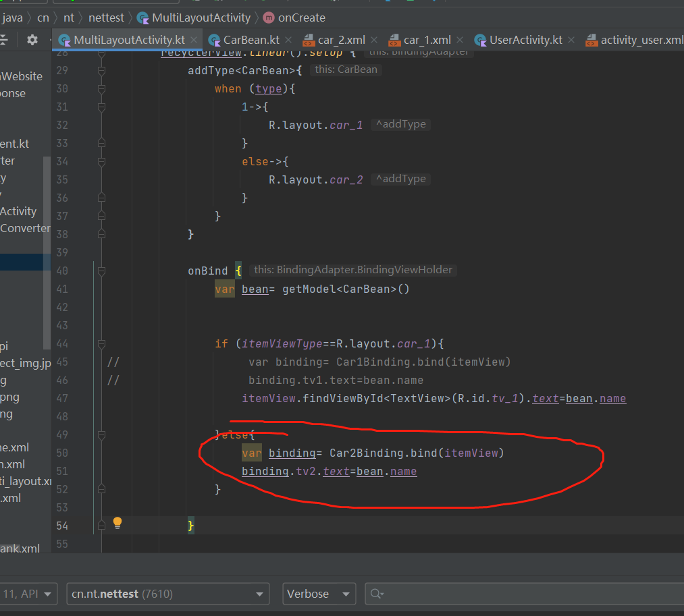Viewport: 684px width, 616px height.
Task: Click findViewById on line 47
Action: [343, 399]
